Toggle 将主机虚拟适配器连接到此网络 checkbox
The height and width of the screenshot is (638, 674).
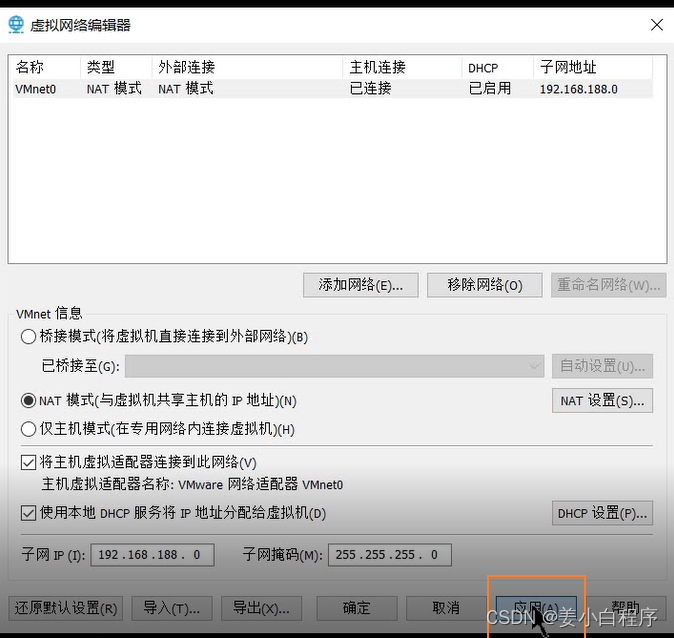(x=28, y=463)
